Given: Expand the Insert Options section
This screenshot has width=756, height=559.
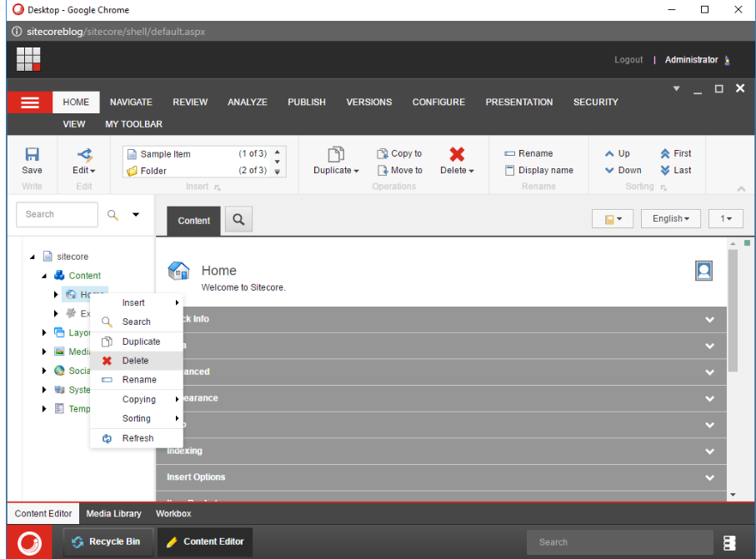Looking at the screenshot, I should 441,477.
